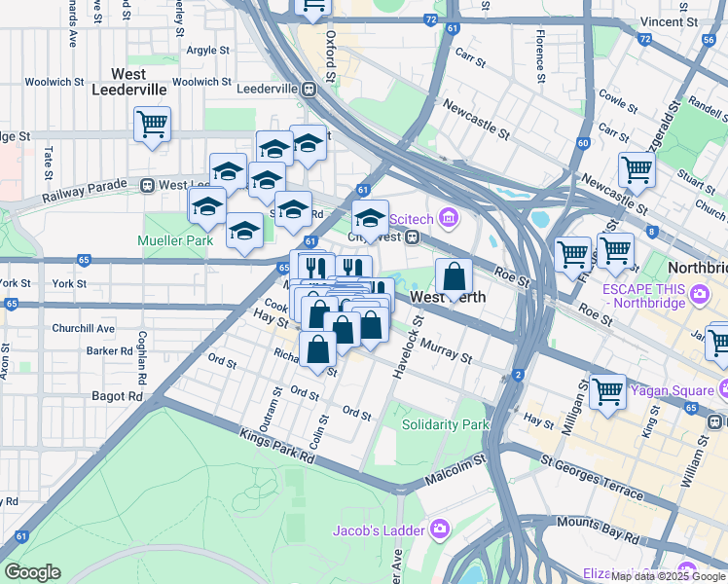Select the shopping cart marker below Cowle St

[x=637, y=168]
